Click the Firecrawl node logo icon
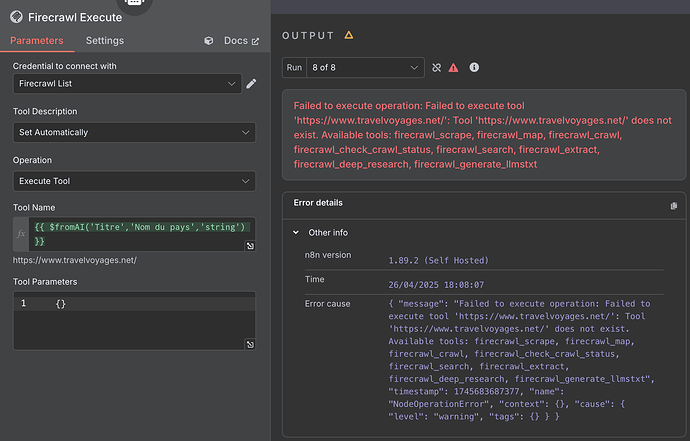This screenshot has height=441, width=690. coord(16,17)
